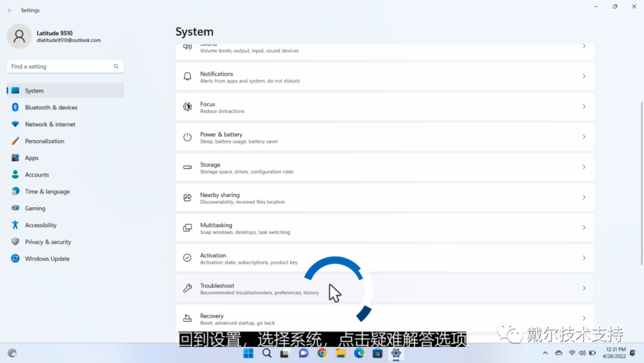The height and width of the screenshot is (363, 644).
Task: Open the user profile avatar
Action: [19, 36]
